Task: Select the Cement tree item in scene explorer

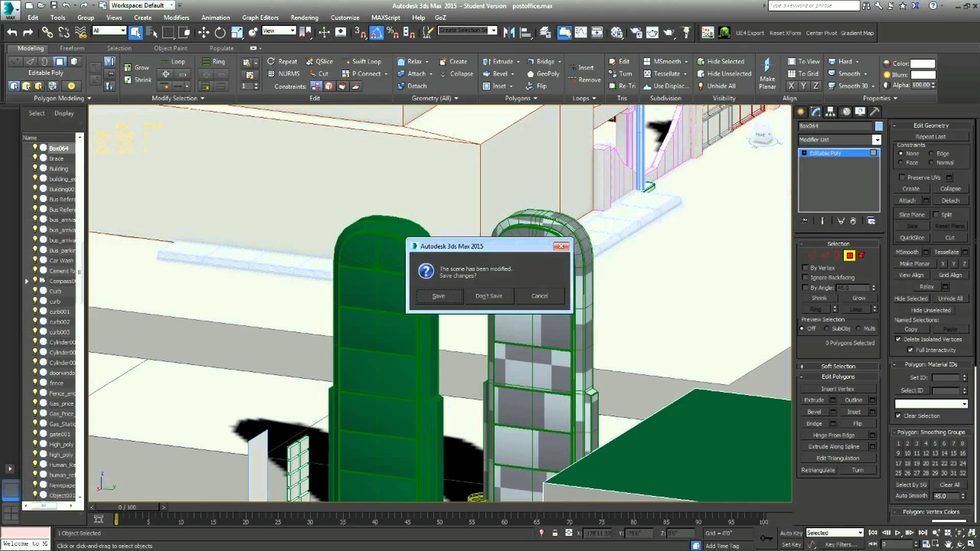Action: 62,271
